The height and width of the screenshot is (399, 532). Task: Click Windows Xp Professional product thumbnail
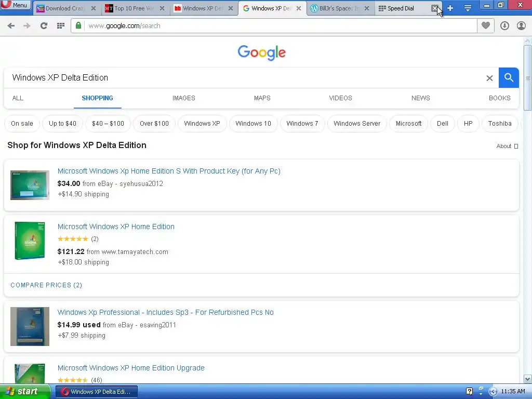(x=30, y=326)
